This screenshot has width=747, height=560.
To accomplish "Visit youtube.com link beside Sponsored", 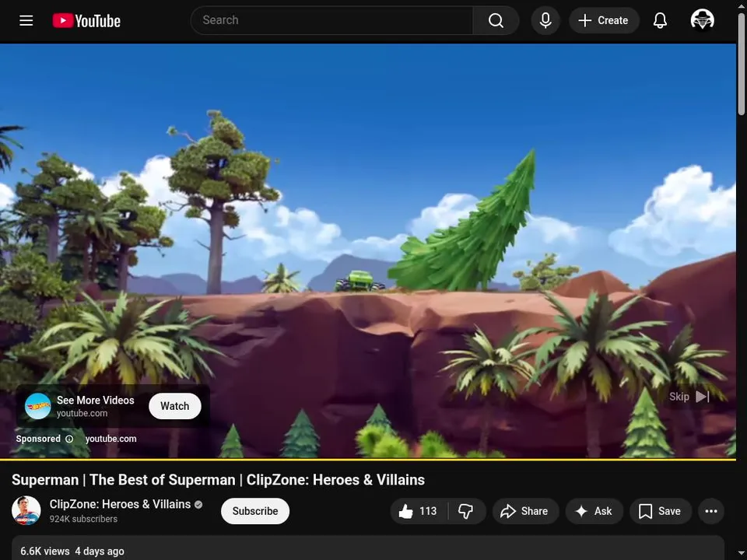I will point(111,439).
